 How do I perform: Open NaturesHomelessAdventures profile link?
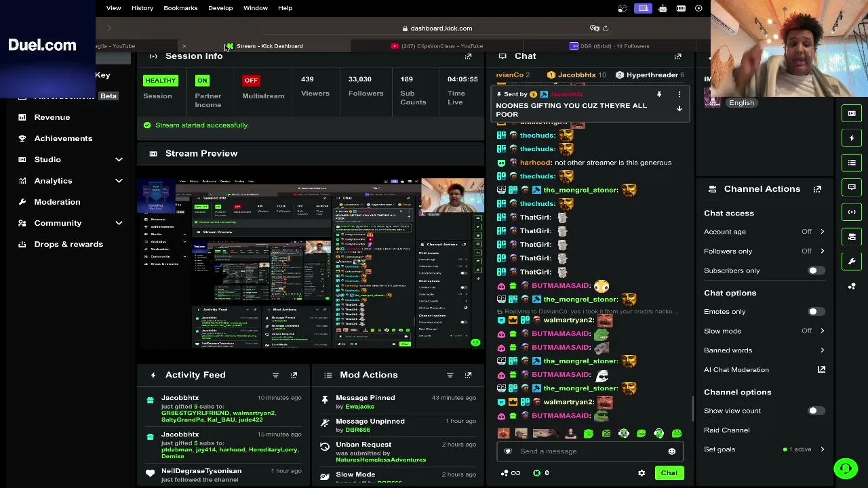click(x=380, y=460)
